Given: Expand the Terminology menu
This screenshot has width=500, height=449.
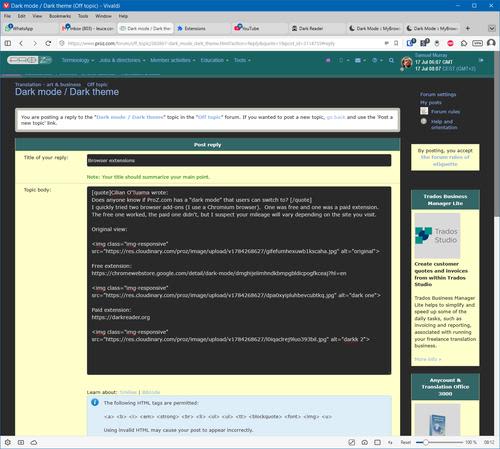Looking at the screenshot, I should [x=78, y=60].
